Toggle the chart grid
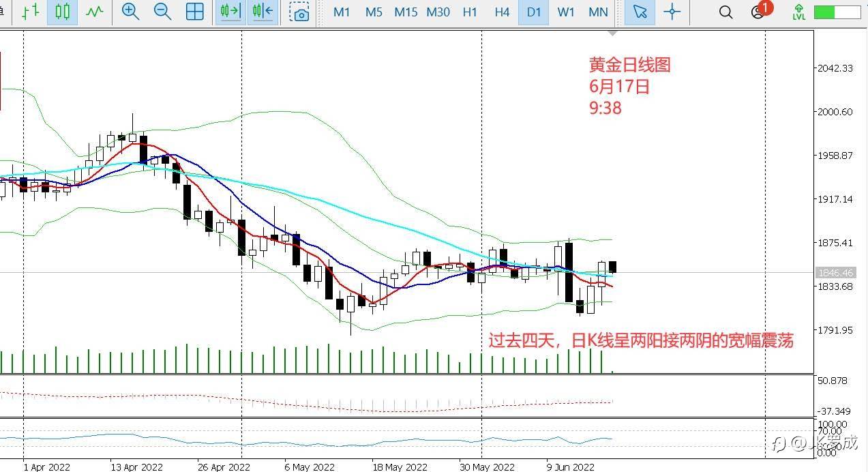The width and height of the screenshot is (868, 472). pyautogui.click(x=195, y=12)
